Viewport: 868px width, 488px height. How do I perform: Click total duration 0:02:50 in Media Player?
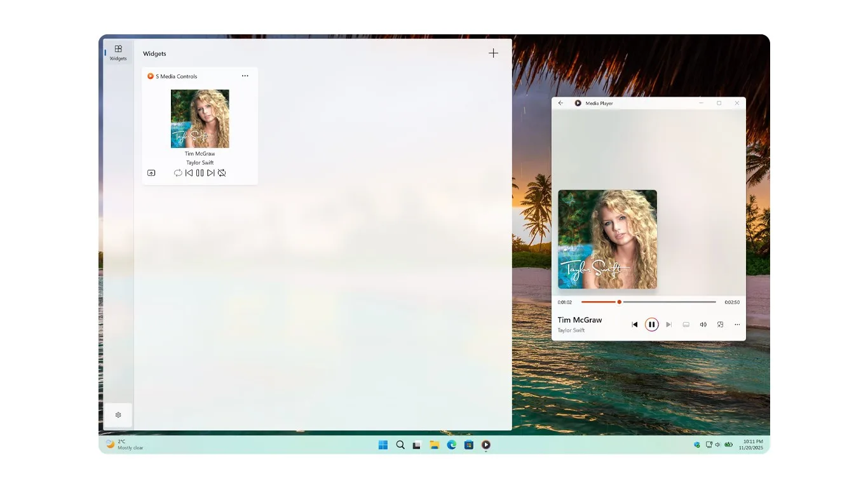click(x=732, y=302)
